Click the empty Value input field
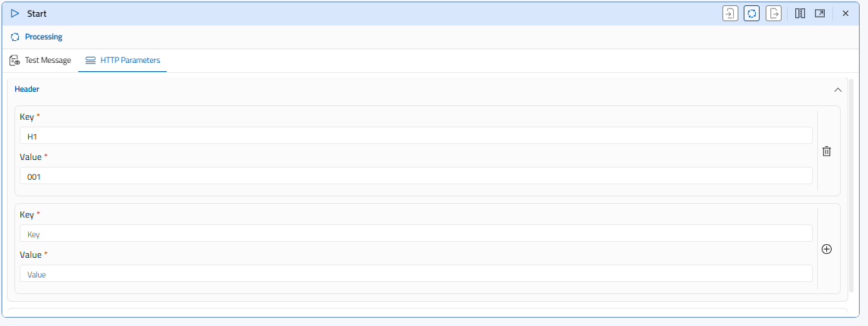The image size is (868, 326). point(415,274)
